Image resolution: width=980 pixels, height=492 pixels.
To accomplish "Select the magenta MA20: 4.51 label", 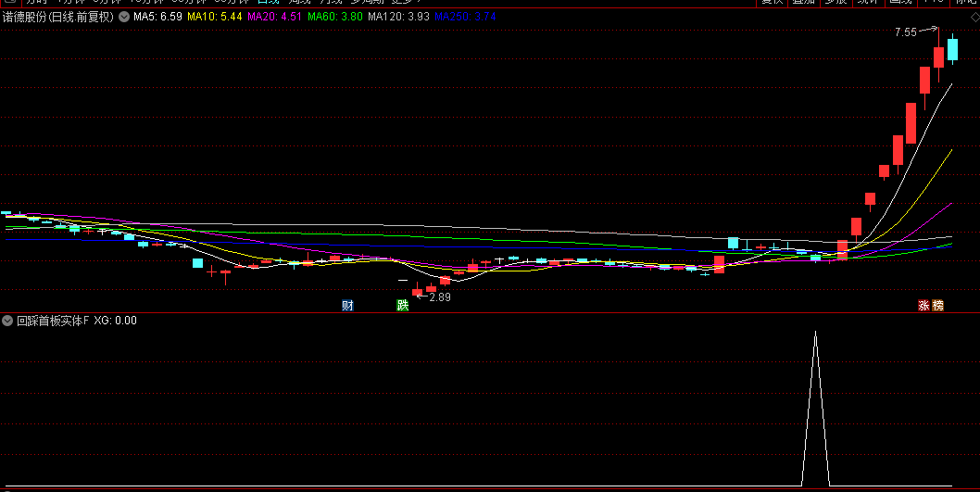I will (275, 17).
